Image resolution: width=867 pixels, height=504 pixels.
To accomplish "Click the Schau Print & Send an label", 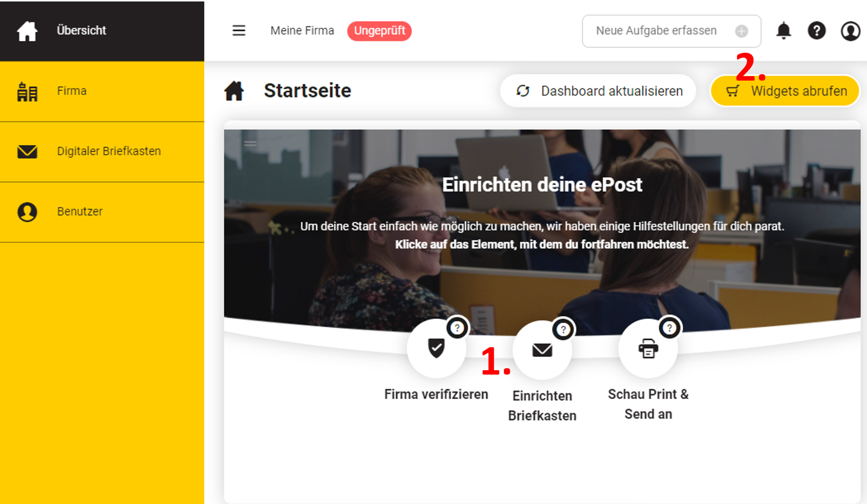I will pyautogui.click(x=648, y=404).
